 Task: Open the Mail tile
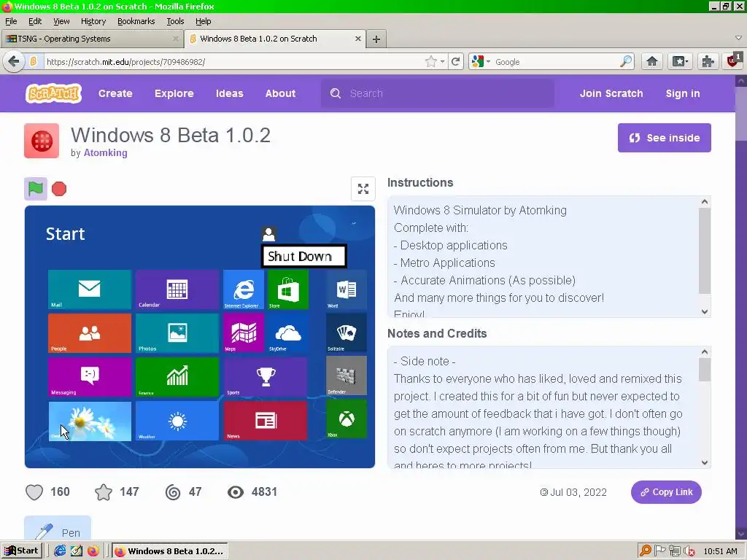tap(90, 289)
